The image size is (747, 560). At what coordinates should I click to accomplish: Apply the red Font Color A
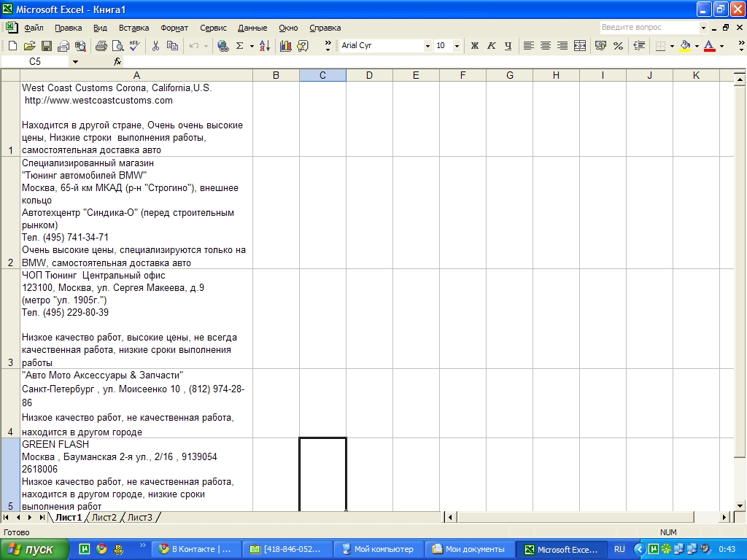709,46
